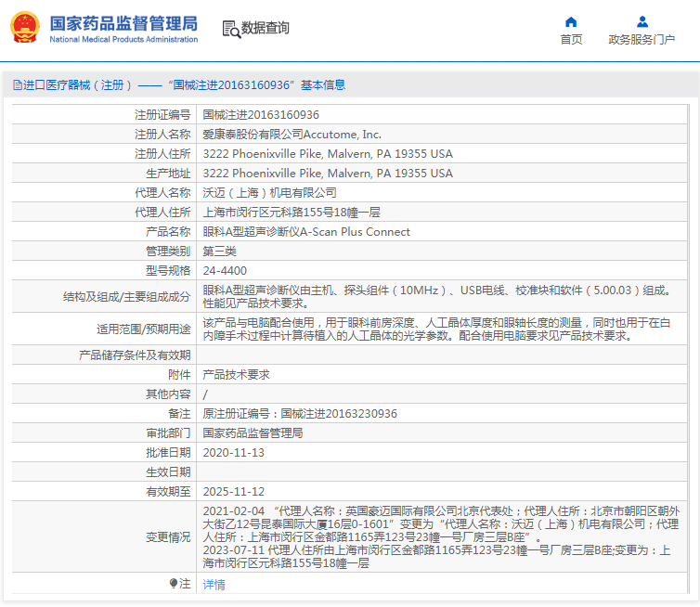Select 生产地址 address value
The image size is (700, 607).
[328, 174]
